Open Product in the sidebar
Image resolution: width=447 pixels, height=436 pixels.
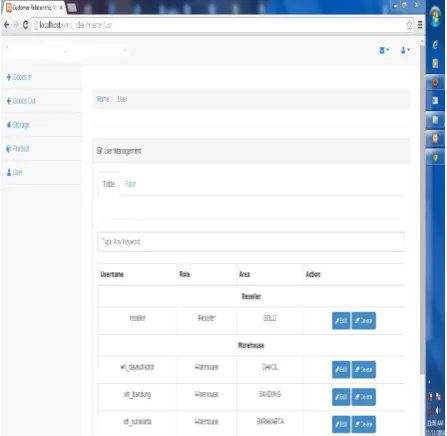[x=18, y=148]
